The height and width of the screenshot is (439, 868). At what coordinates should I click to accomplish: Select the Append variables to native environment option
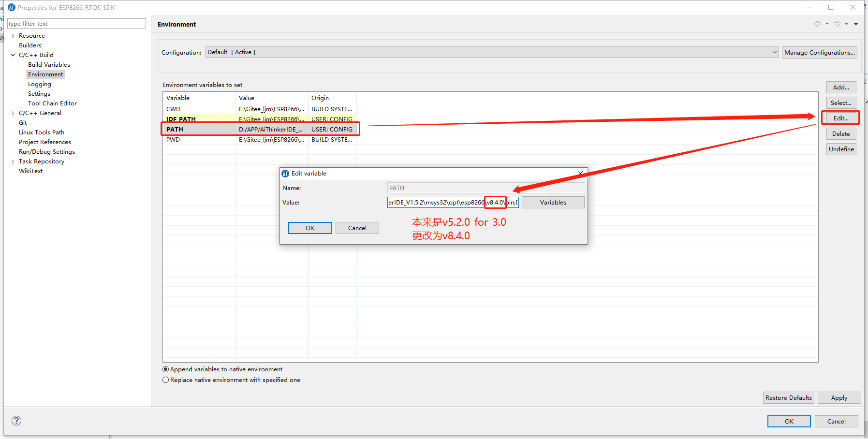click(165, 369)
